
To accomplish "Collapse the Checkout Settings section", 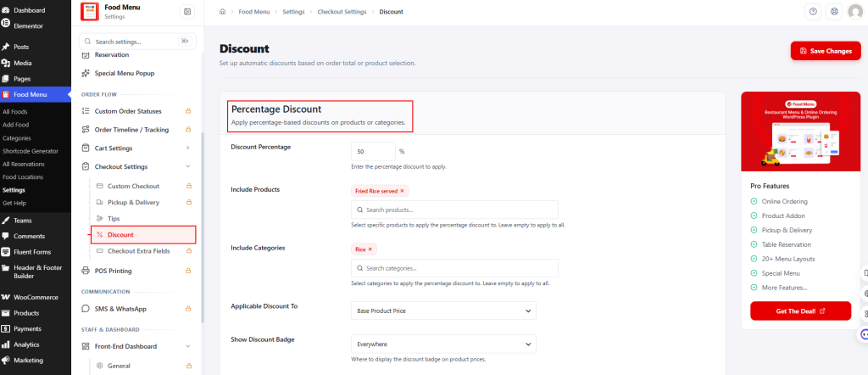I will click(x=187, y=167).
